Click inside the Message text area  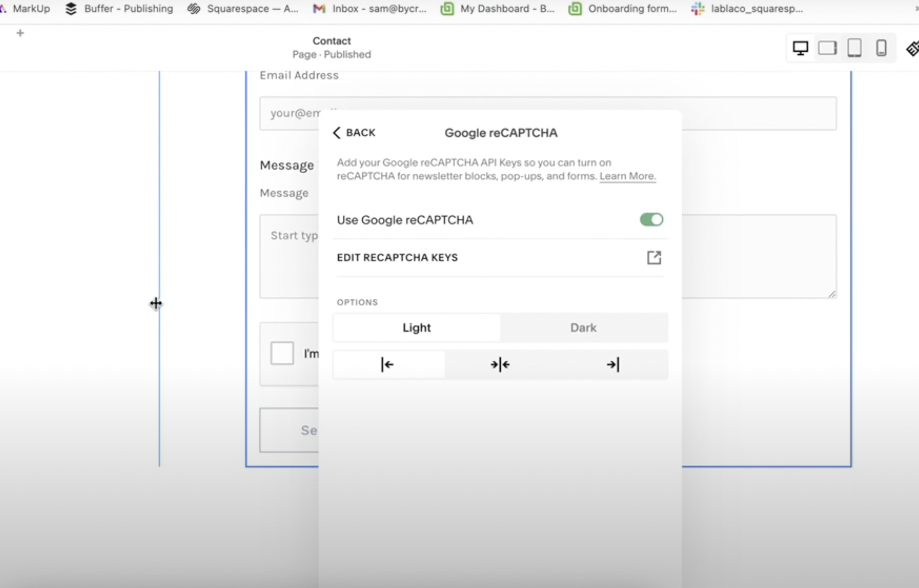pyautogui.click(x=757, y=256)
